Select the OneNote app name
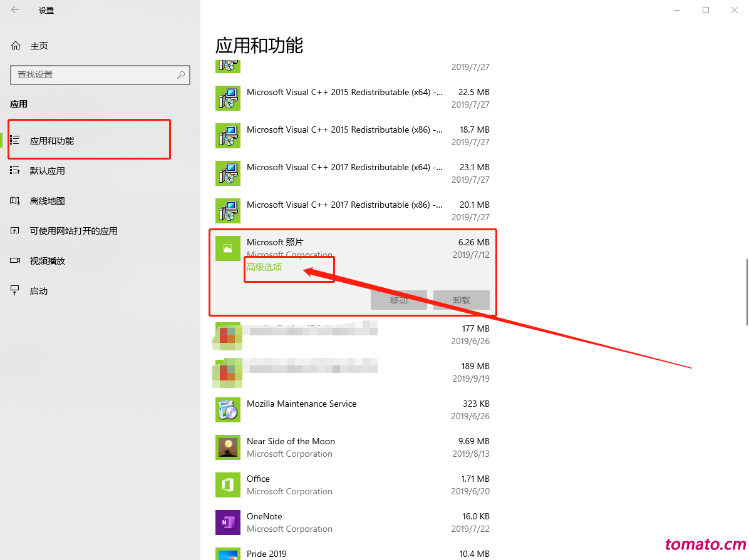This screenshot has width=749, height=560. pos(264,517)
